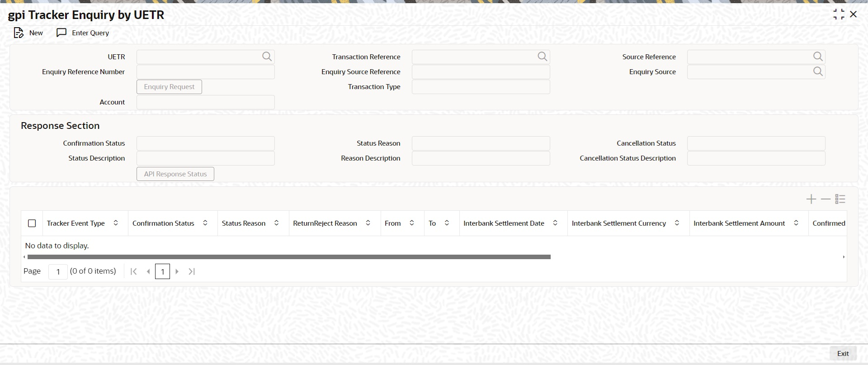The width and height of the screenshot is (868, 365).
Task: Click the Response Section heading
Action: pyautogui.click(x=60, y=126)
